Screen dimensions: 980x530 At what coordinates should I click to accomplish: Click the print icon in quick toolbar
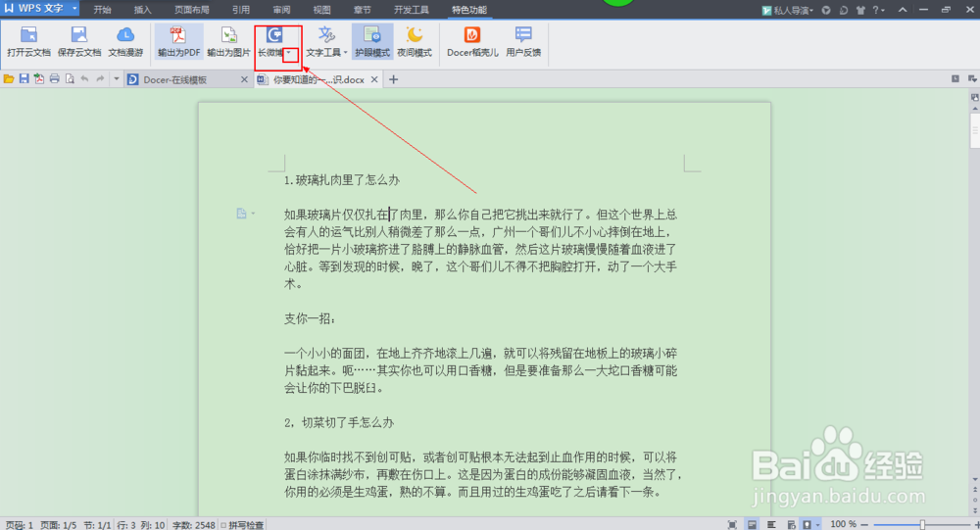click(x=54, y=79)
